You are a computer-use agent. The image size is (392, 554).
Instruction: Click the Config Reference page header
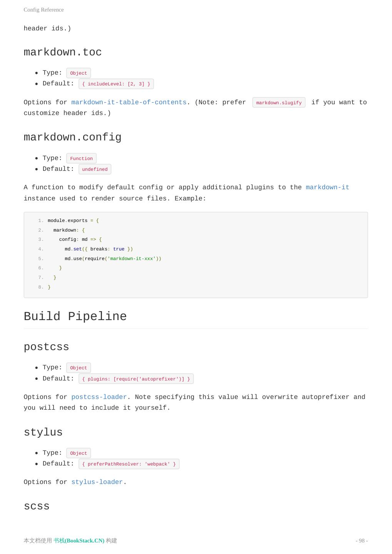coord(43,10)
